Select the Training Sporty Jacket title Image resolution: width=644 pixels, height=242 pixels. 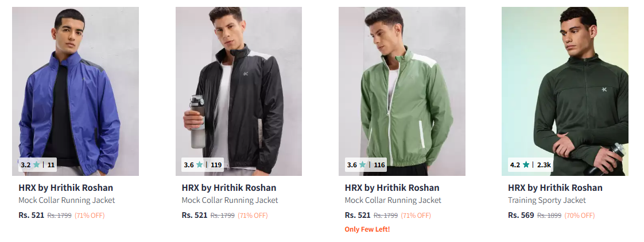pyautogui.click(x=547, y=201)
